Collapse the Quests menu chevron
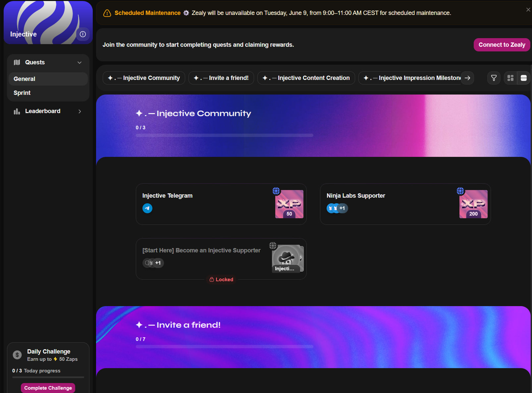The image size is (532, 393). point(80,62)
